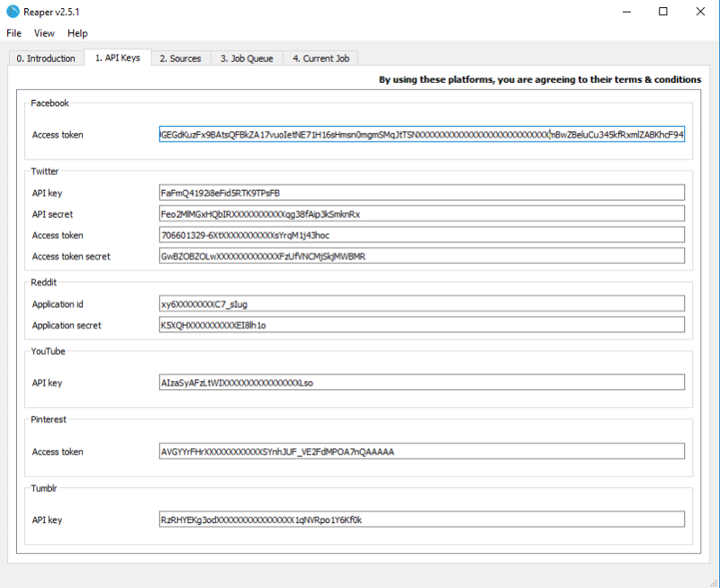Click the 'Application id' label
Screen dimensions: 720x588
[58, 304]
